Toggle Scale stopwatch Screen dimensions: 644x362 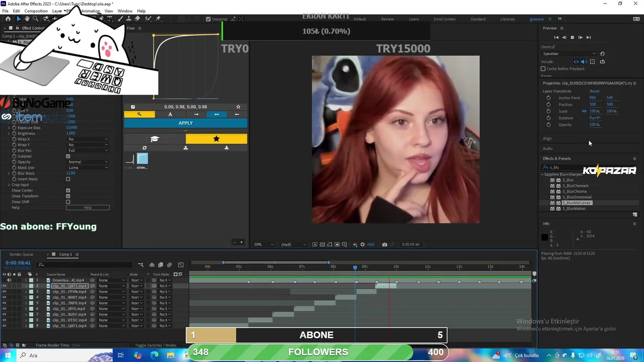[x=548, y=111]
